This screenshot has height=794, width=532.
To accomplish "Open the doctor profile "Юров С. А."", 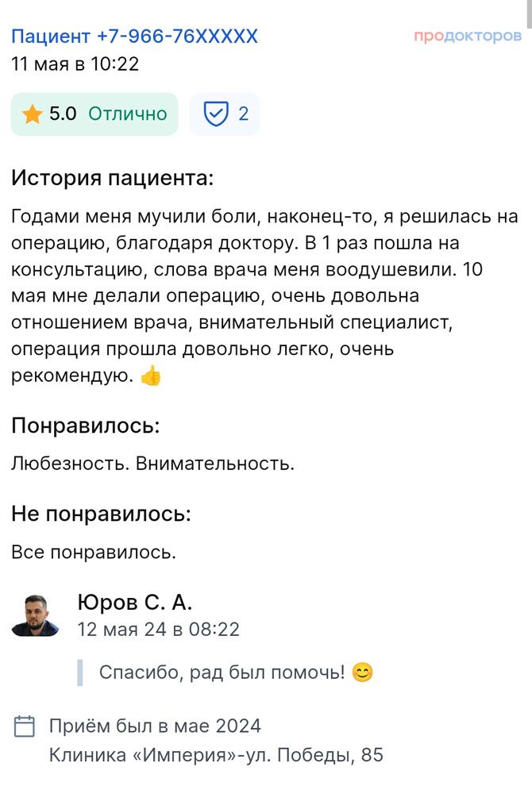I will click(x=135, y=603).
